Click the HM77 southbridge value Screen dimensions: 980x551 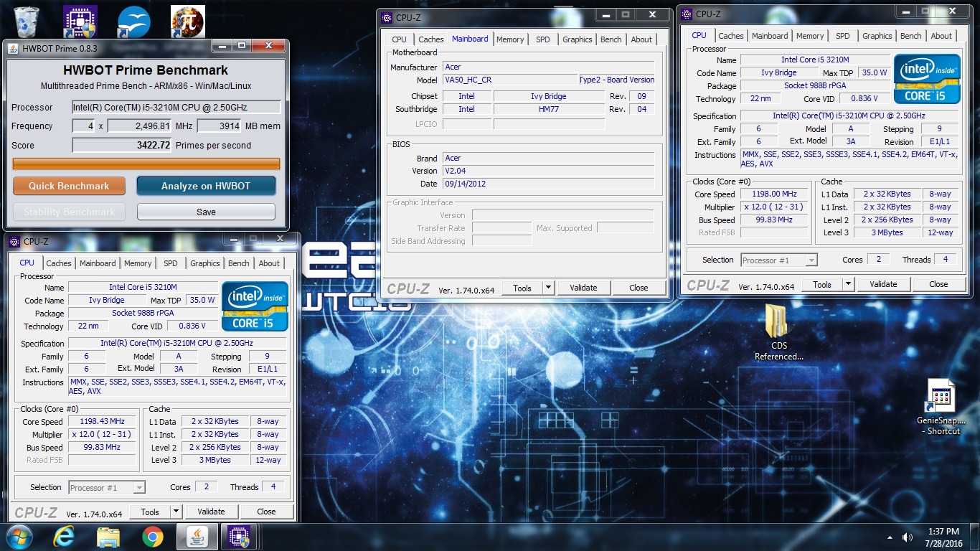click(549, 109)
